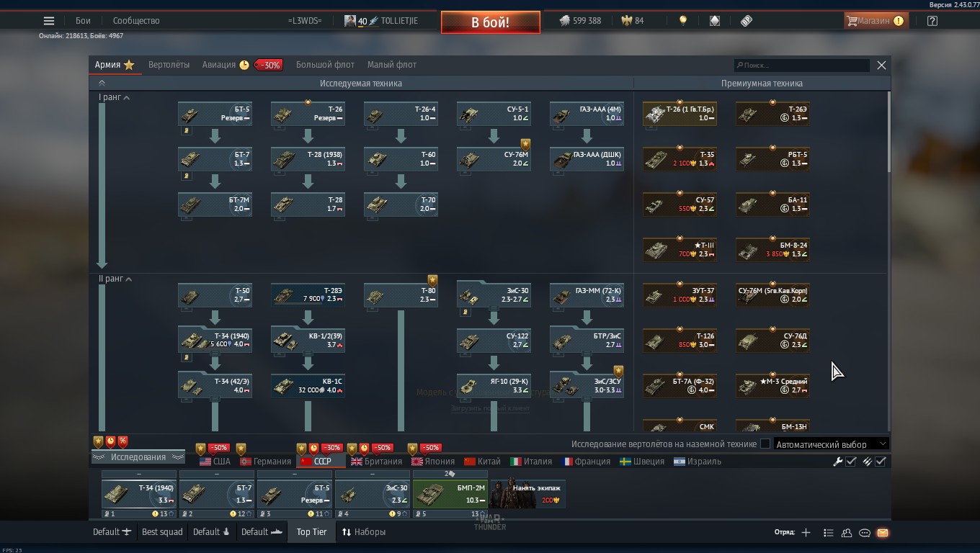Open the Автоматический выбор dropdown
The width and height of the screenshot is (980, 553).
click(x=832, y=444)
